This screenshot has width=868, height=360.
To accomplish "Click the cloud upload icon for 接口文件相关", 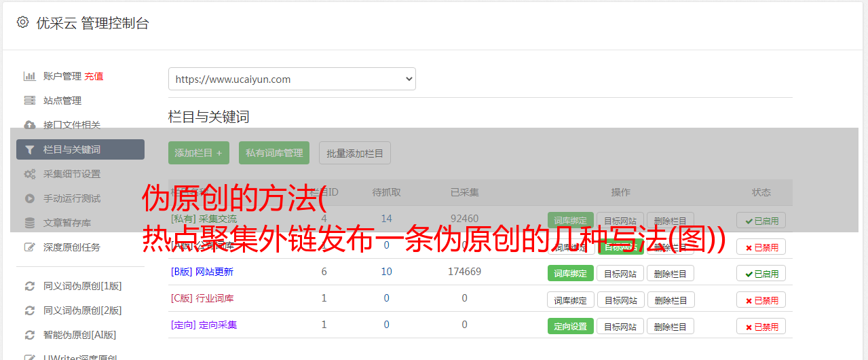I will click(30, 125).
